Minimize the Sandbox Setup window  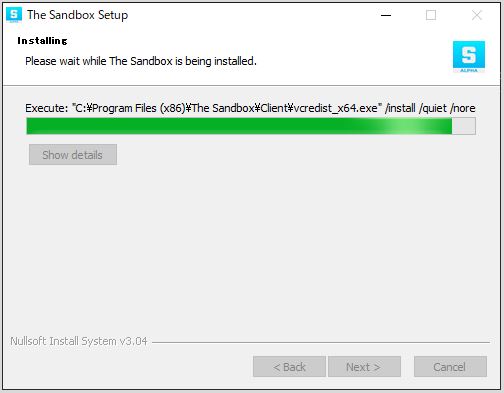(386, 15)
